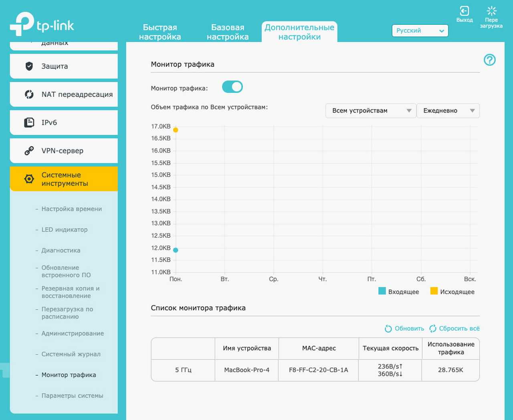Click the Обновить refresh link
This screenshot has width=513, height=420.
404,329
